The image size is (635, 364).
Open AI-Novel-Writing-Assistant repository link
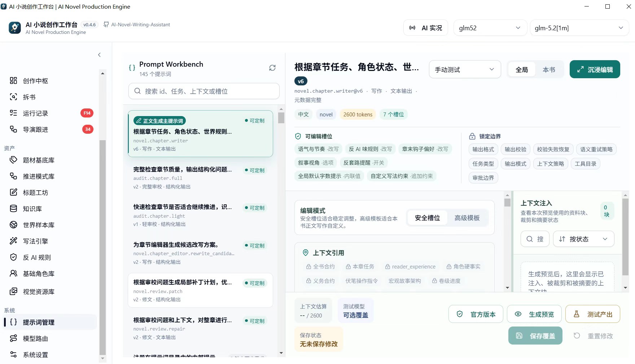click(137, 25)
